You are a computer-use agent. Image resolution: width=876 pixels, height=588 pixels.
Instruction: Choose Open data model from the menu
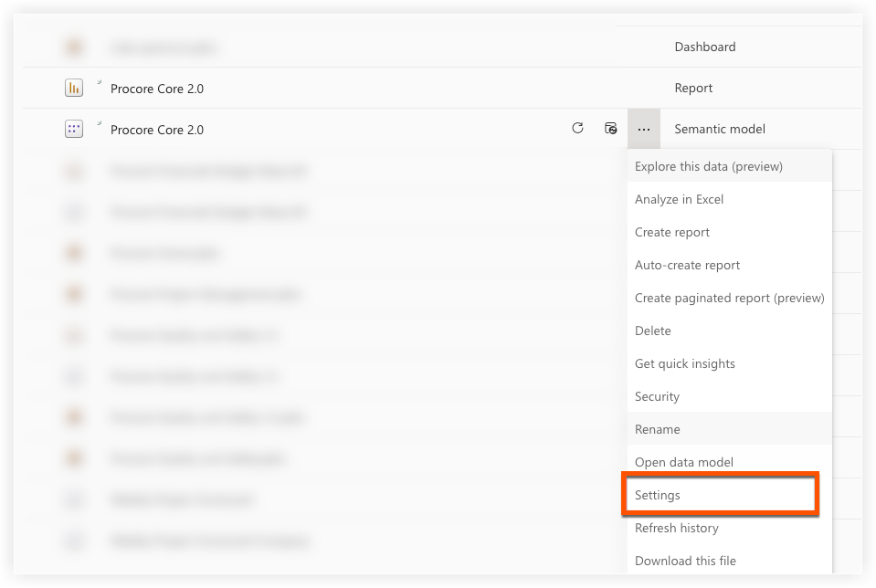[x=683, y=462]
